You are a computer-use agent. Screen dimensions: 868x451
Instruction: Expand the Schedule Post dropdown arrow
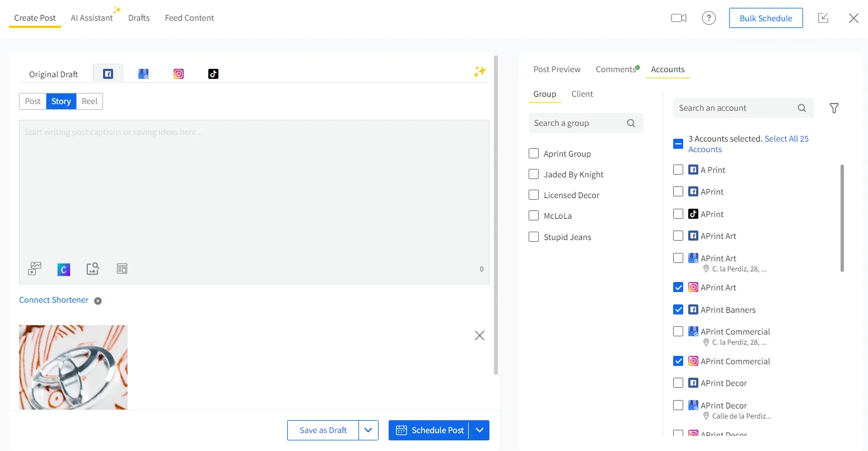coord(479,430)
